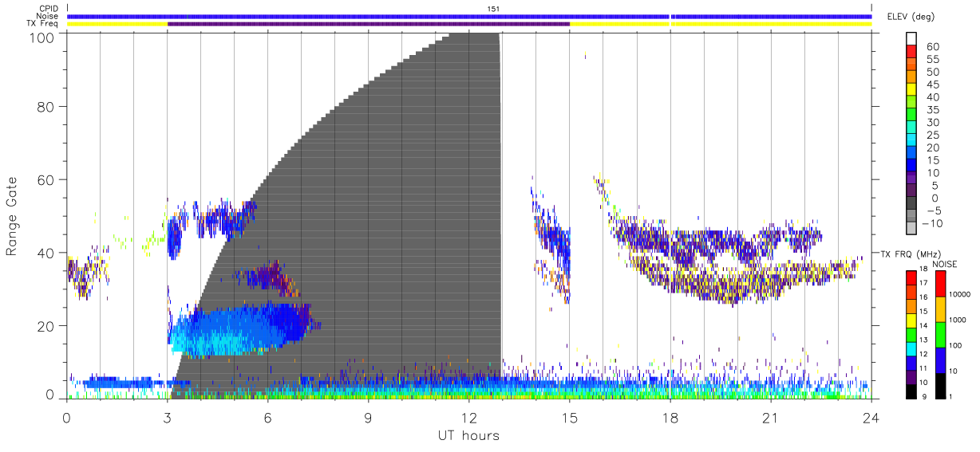The image size is (980, 452).
Task: Click the 'Noise' row label at top left
Action: click(x=48, y=16)
